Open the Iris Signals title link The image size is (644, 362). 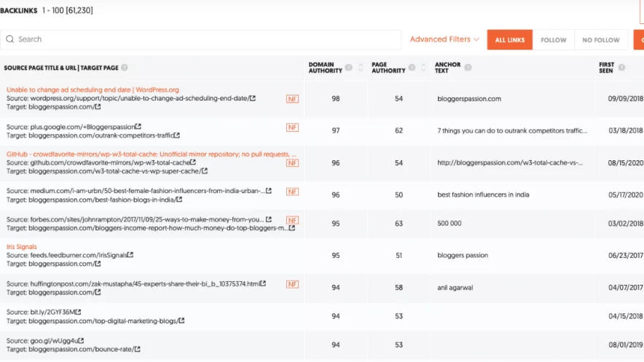click(x=21, y=247)
